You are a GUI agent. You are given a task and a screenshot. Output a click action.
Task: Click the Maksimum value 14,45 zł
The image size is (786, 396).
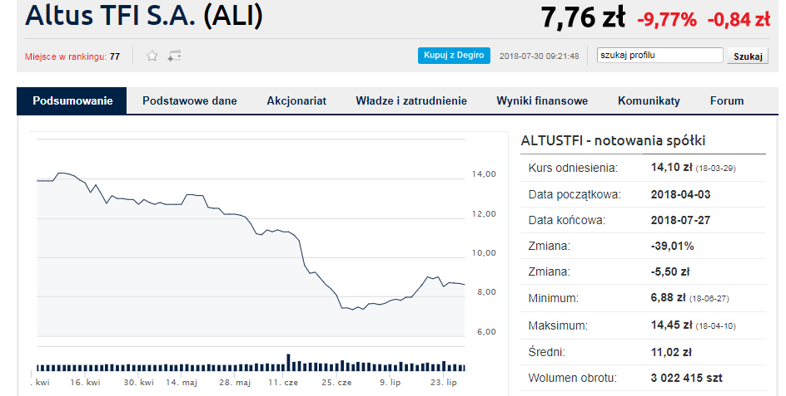671,325
